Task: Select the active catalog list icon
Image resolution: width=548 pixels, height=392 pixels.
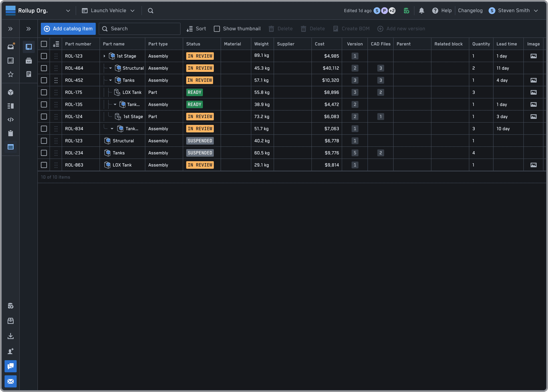Action: (x=11, y=147)
